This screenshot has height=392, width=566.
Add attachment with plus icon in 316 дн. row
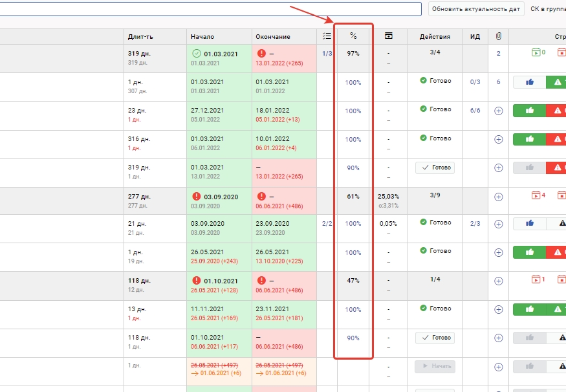pos(498,139)
